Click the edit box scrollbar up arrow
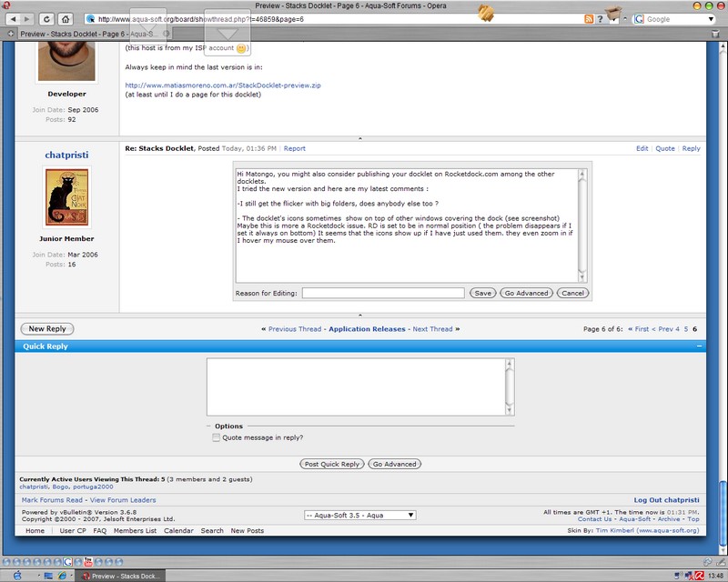The width and height of the screenshot is (728, 582). 582,174
